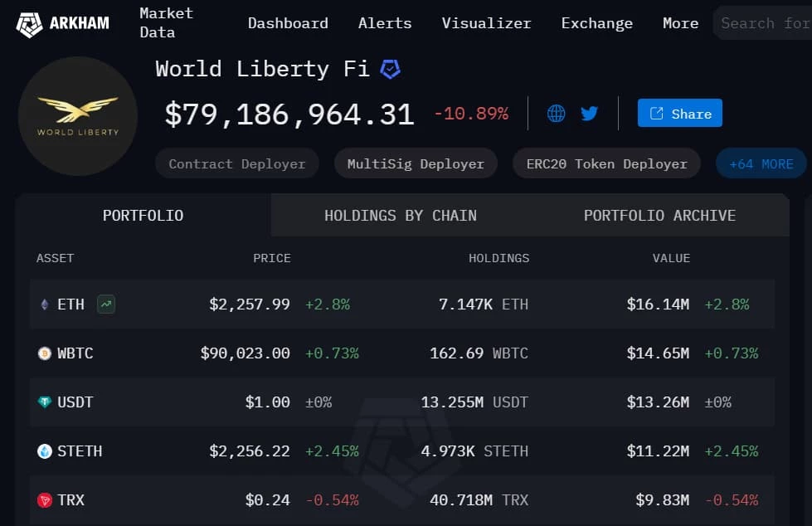Select the ERC20 Token Deployer tag

click(x=606, y=163)
